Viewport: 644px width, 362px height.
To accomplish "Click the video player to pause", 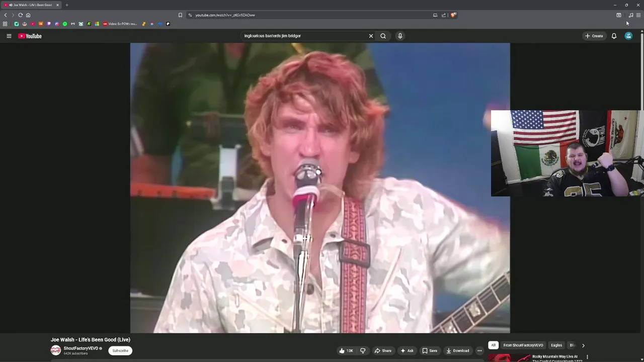I will point(320,188).
